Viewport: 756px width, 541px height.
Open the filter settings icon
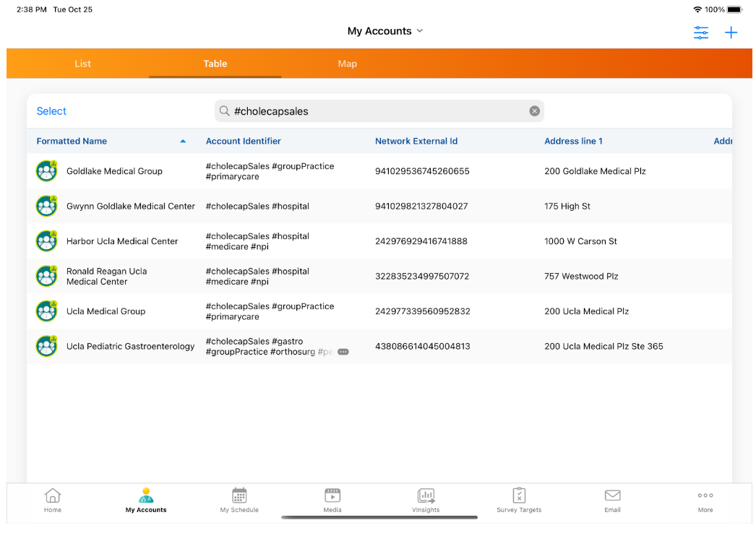click(x=700, y=33)
